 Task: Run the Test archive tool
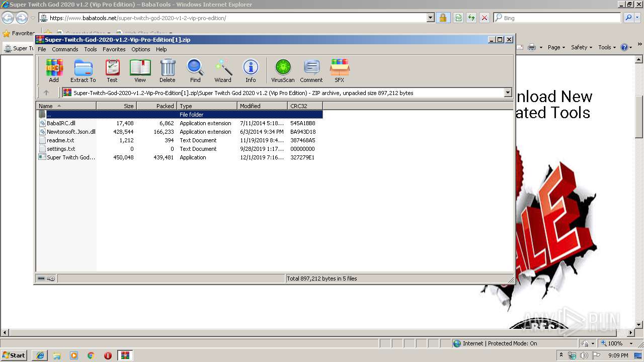112,70
